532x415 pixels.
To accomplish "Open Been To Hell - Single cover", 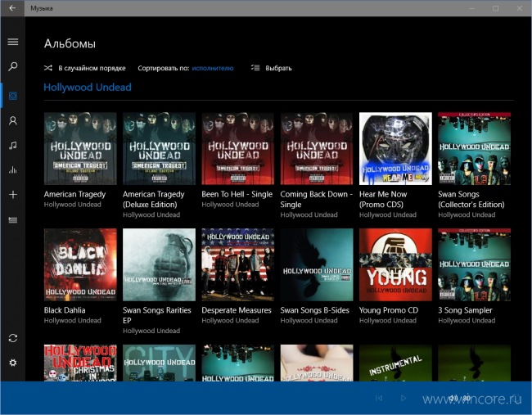I will 238,149.
